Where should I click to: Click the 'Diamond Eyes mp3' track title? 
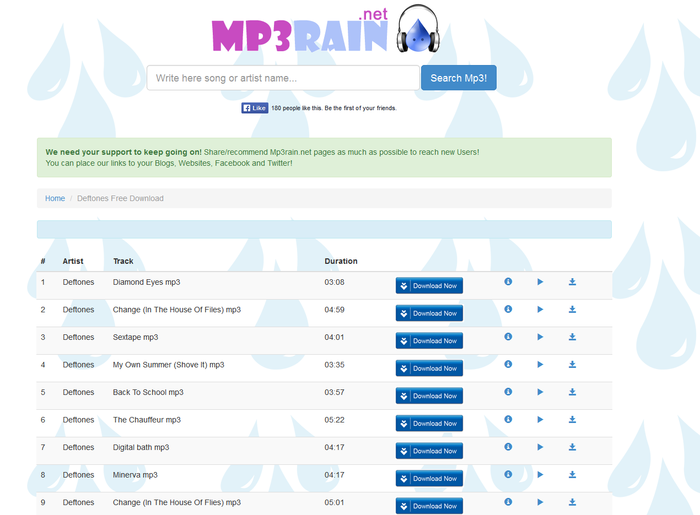146,282
